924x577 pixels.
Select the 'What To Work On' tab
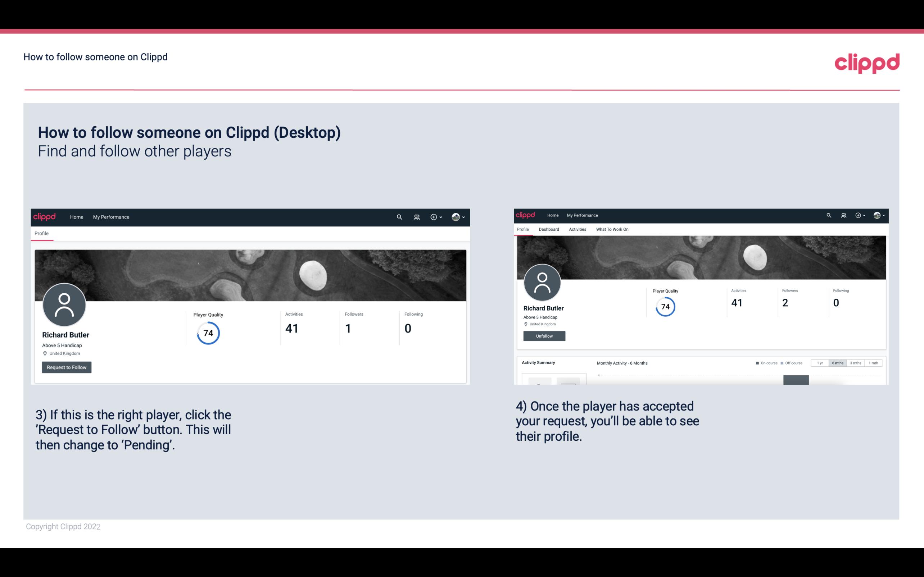point(612,229)
